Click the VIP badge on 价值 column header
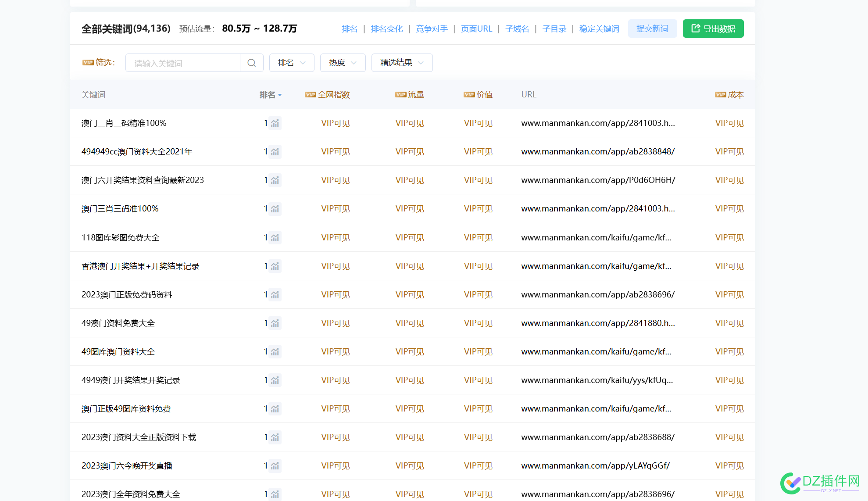Screen dimensions: 868x501 point(469,95)
